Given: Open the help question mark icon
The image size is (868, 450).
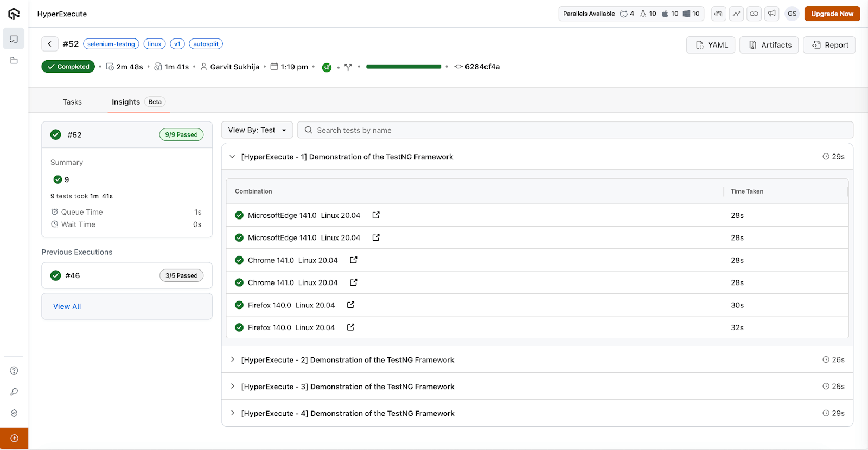Looking at the screenshot, I should (x=14, y=371).
